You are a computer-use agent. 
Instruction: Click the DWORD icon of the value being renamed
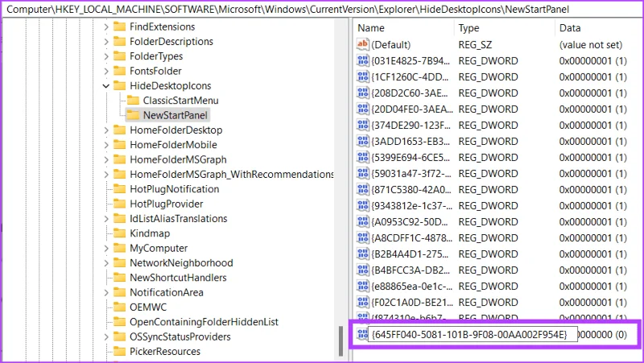point(362,334)
